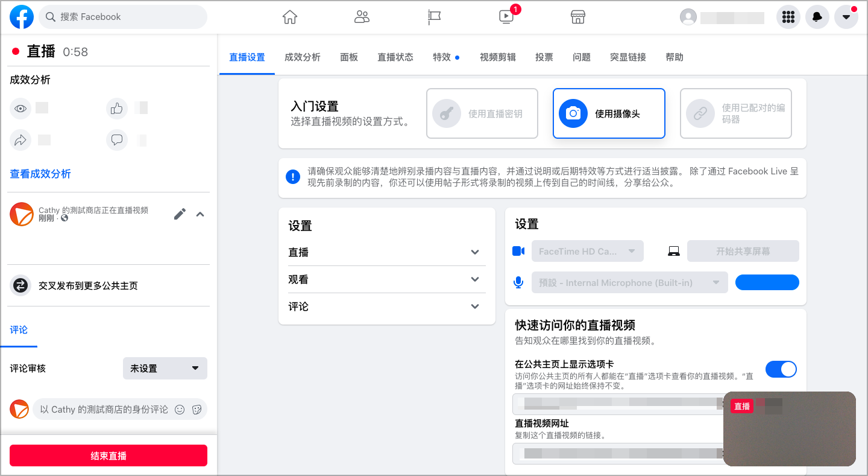Open the Friends icon in top navigation

pyautogui.click(x=362, y=17)
